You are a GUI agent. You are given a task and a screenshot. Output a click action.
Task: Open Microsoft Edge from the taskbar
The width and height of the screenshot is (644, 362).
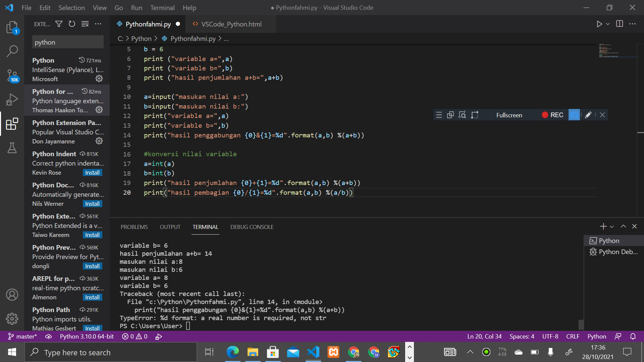pos(232,352)
